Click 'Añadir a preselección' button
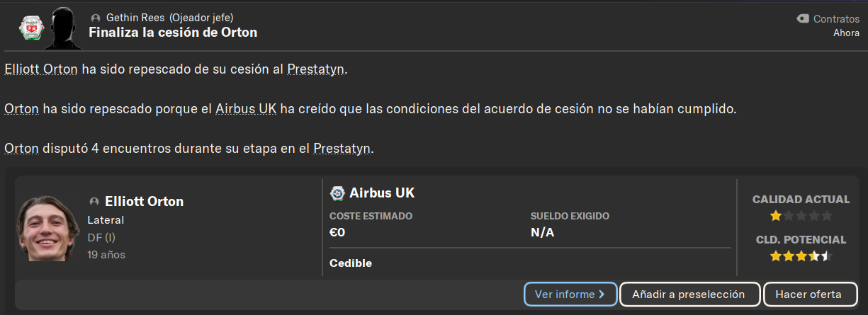 click(689, 294)
